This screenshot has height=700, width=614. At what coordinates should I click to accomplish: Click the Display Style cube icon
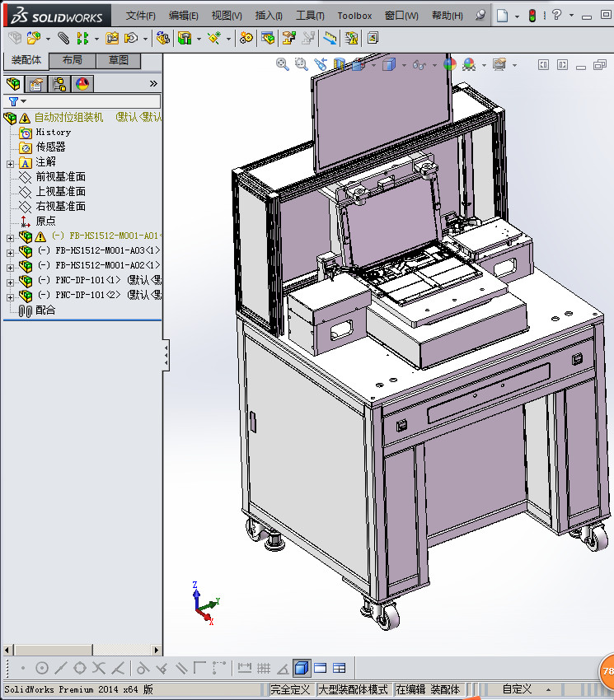(389, 64)
